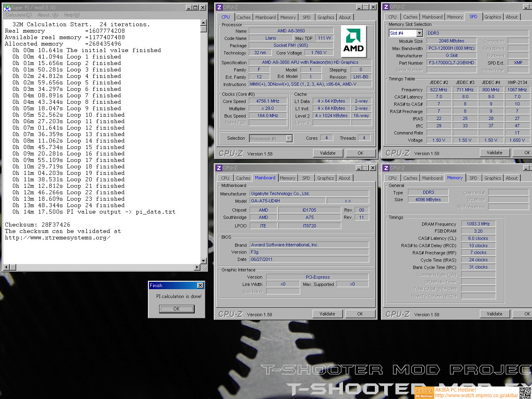
Task: Click the Loop 24 finished result line
Action: pos(69,206)
